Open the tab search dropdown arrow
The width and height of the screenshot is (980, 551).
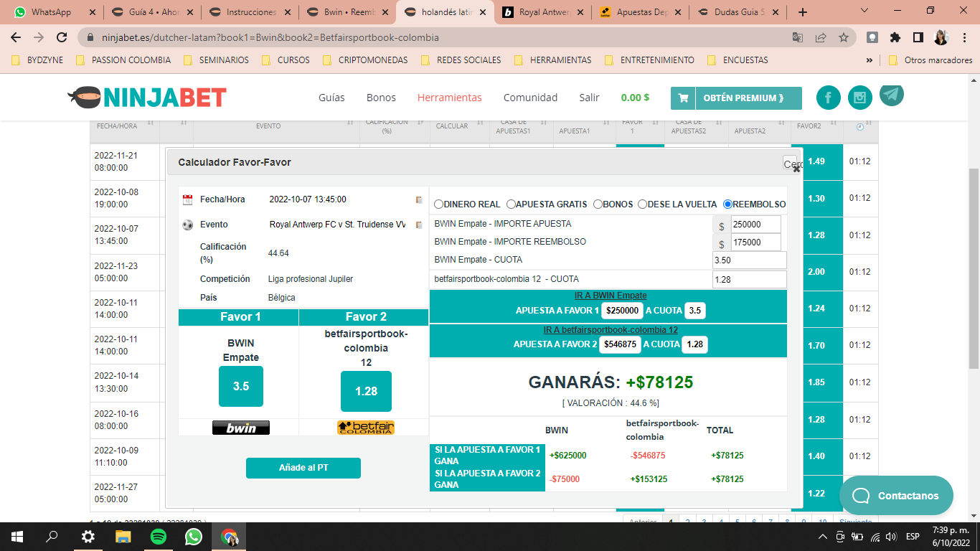pos(864,11)
